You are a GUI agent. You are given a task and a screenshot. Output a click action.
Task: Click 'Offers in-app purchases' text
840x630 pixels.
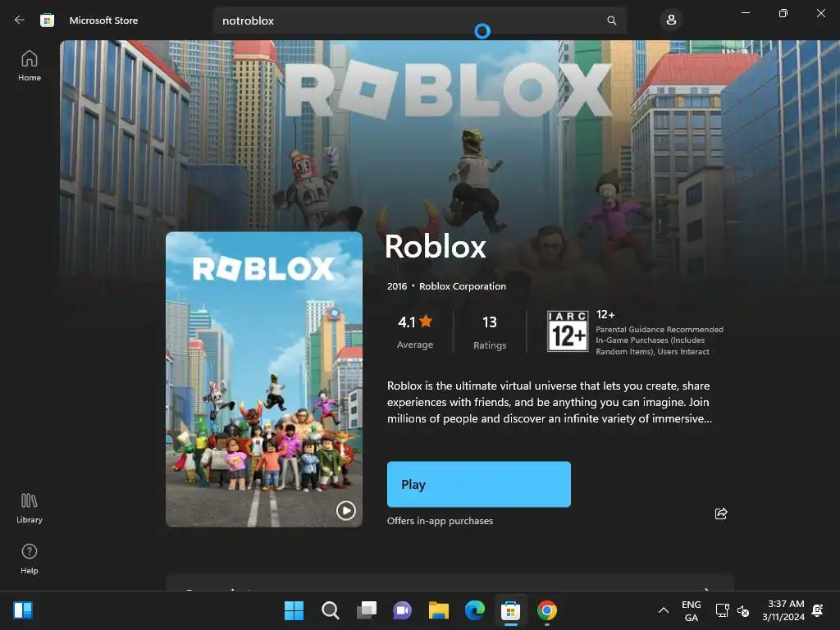pyautogui.click(x=440, y=521)
